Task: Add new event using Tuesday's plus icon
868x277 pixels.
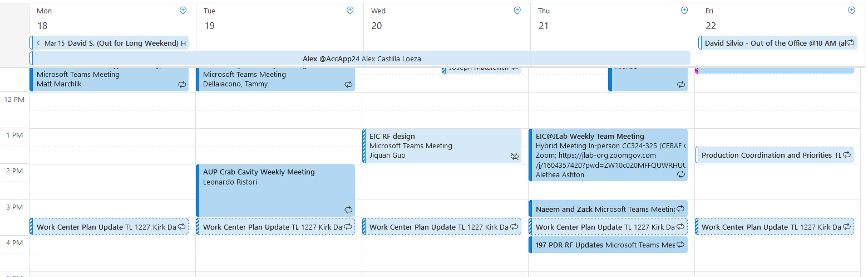Action: click(350, 11)
